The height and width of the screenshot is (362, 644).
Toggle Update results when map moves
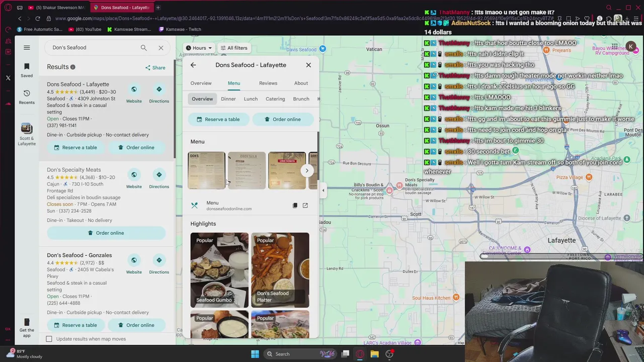tap(49, 339)
